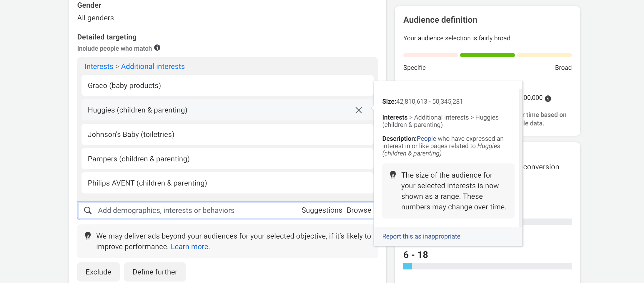The image size is (644, 283).
Task: Open Suggestions in the targeting search box
Action: (x=322, y=210)
